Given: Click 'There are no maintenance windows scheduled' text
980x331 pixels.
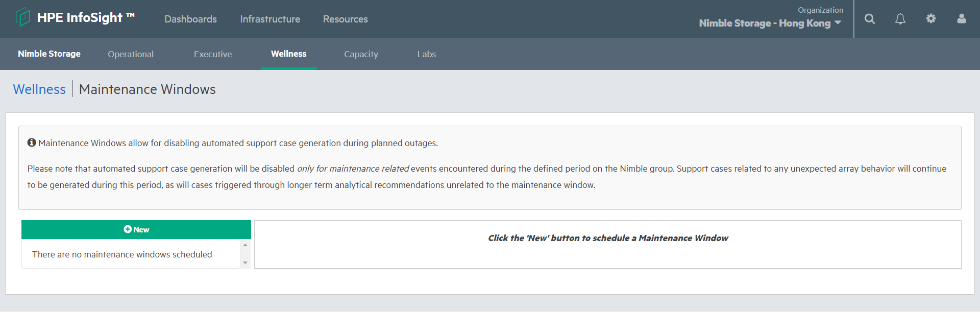Looking at the screenshot, I should [122, 254].
